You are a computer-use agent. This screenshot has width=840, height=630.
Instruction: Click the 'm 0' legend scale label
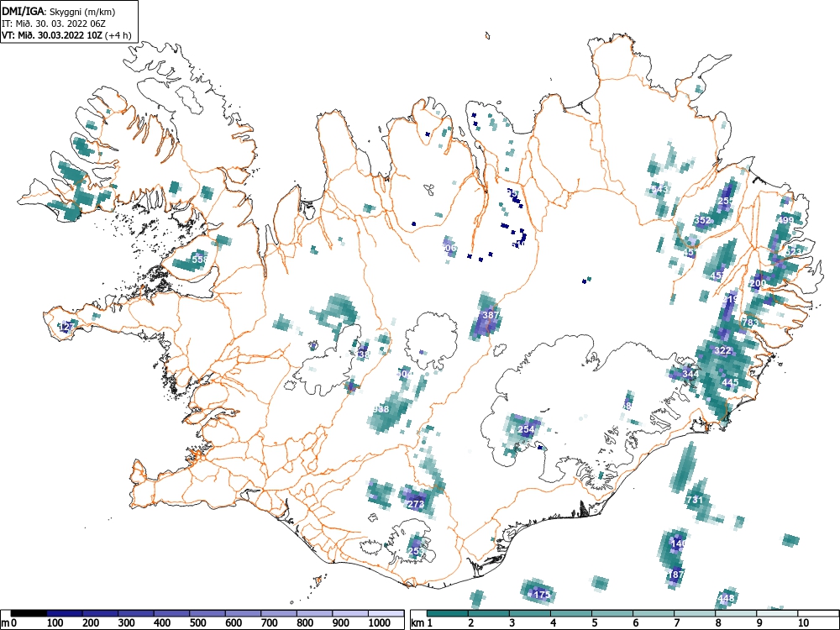coord(9,623)
